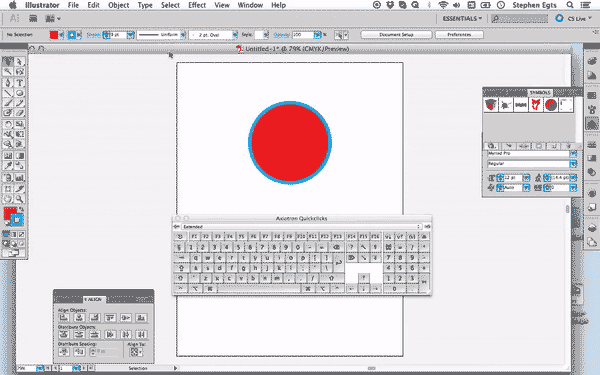Click Horizontal Distribute Right in Align panel
600x375 pixels.
point(141,334)
